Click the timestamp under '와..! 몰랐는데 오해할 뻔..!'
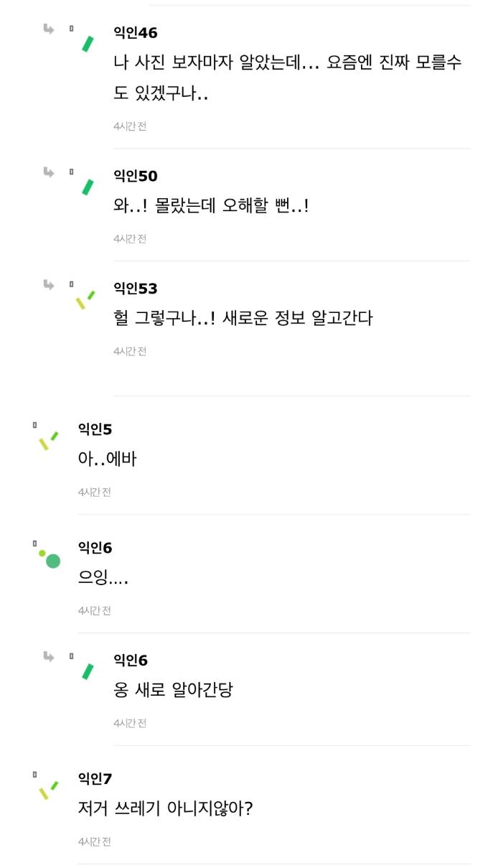Screen dimensions: 488x868 [130, 238]
